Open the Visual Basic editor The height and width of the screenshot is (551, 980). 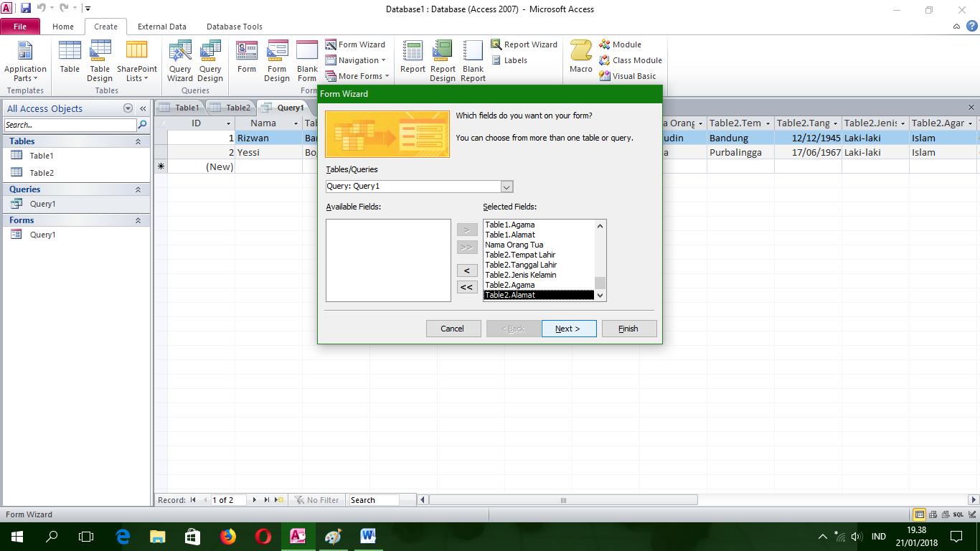pos(631,75)
